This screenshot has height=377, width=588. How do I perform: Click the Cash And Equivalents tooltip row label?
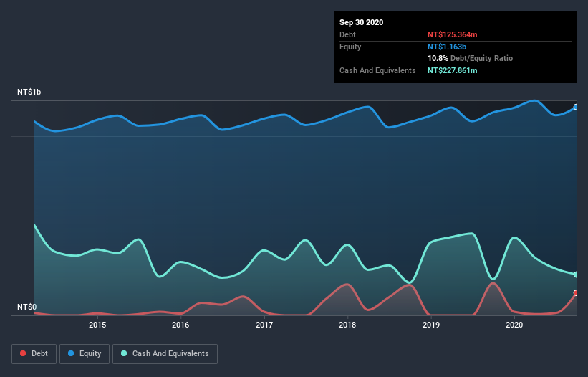point(377,70)
